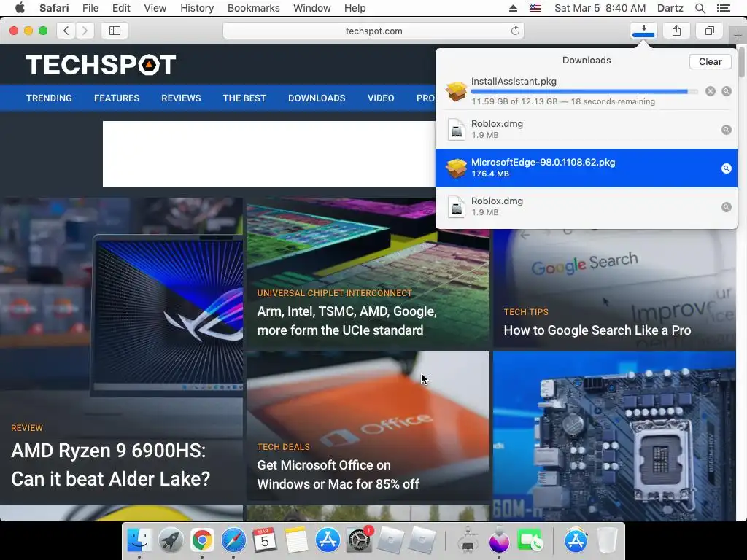The width and height of the screenshot is (747, 560).
Task: Open Finder from the Dock
Action: [139, 540]
